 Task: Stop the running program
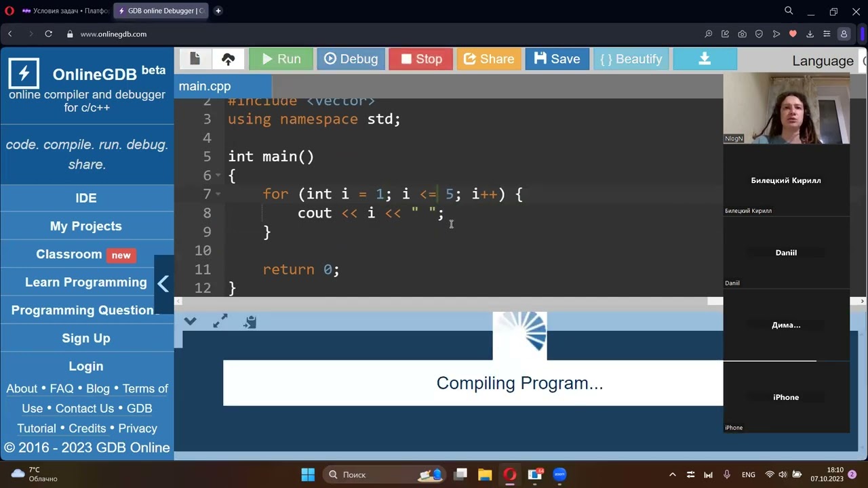(421, 59)
